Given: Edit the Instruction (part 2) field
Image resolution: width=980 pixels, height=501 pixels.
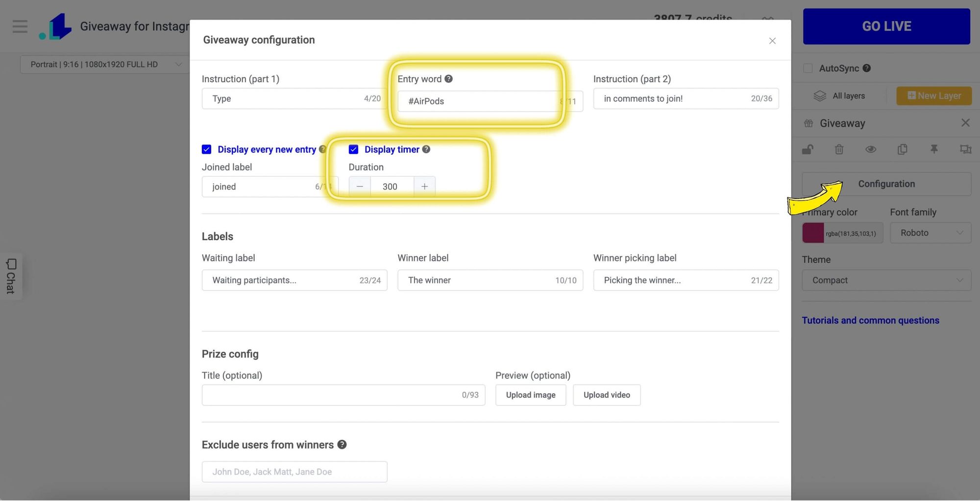Looking at the screenshot, I should (686, 98).
